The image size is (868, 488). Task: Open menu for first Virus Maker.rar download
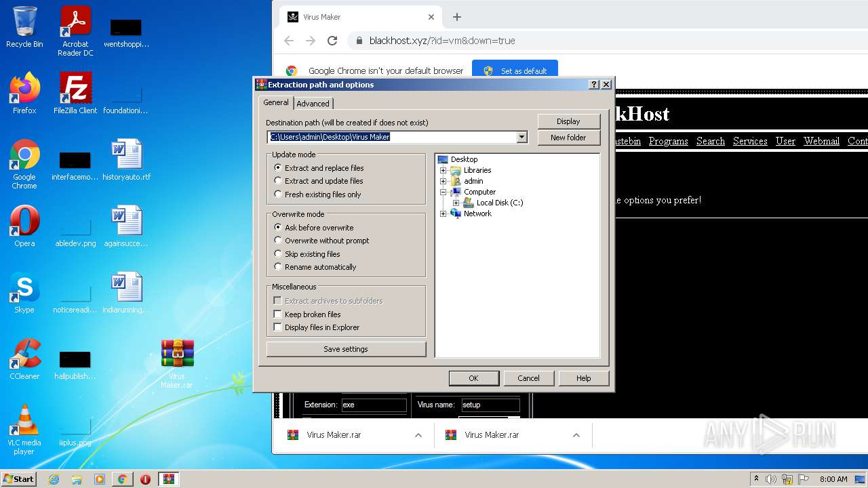click(418, 435)
